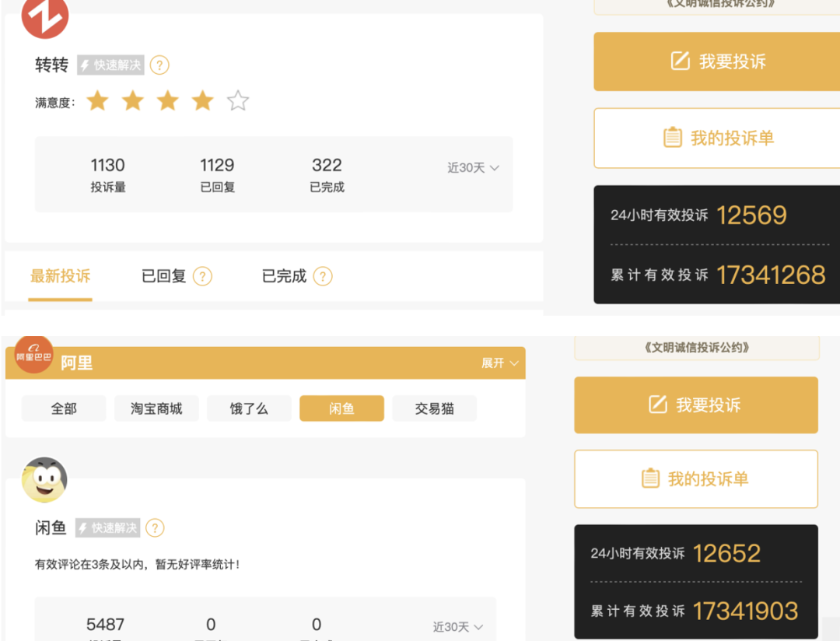Screen dimensions: 840x641
Task: Click the fifth empty satisfaction star
Action: coord(238,101)
